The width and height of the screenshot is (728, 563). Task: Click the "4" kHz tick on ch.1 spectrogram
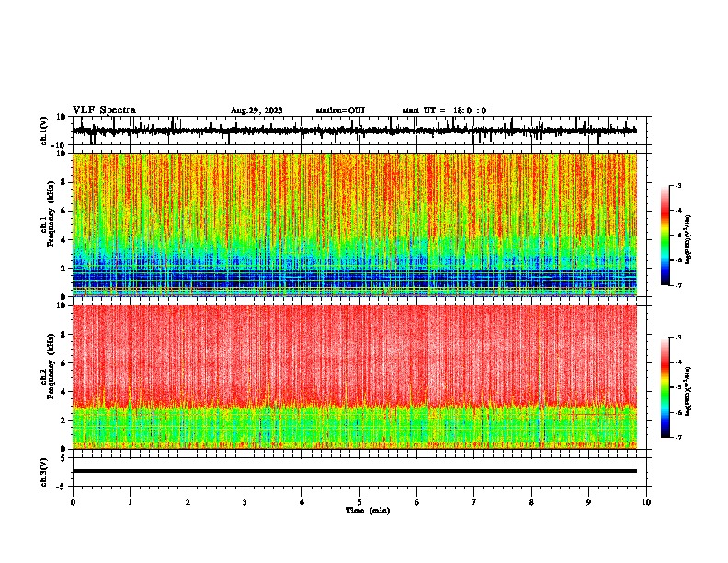point(64,240)
